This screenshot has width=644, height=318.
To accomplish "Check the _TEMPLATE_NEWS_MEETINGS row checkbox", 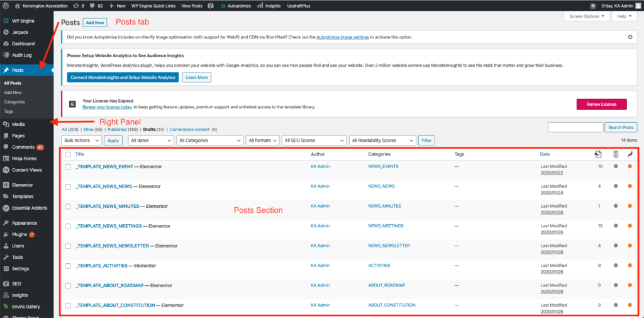I will (68, 226).
